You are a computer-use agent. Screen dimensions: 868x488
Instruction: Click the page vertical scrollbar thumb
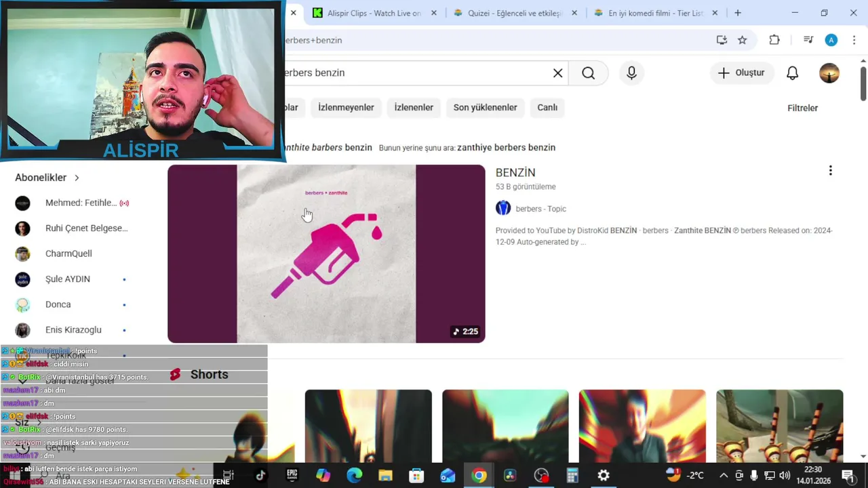[863, 84]
